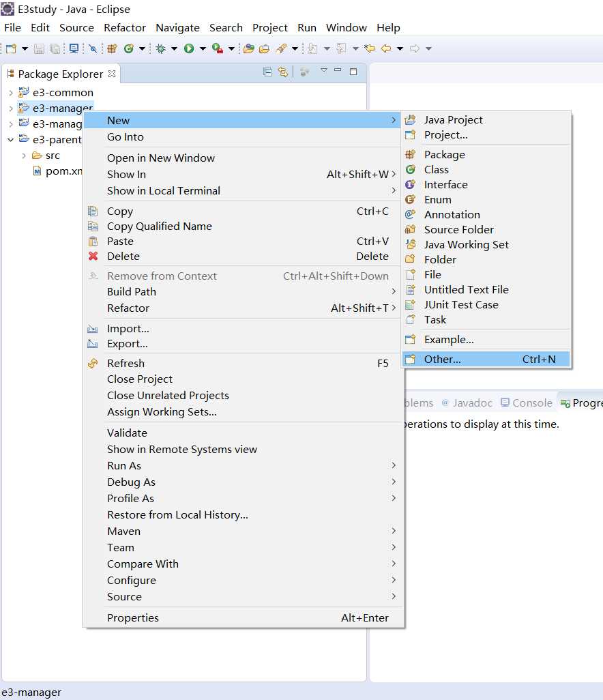Click the Debug bug icon in the toolbar

coord(161,48)
